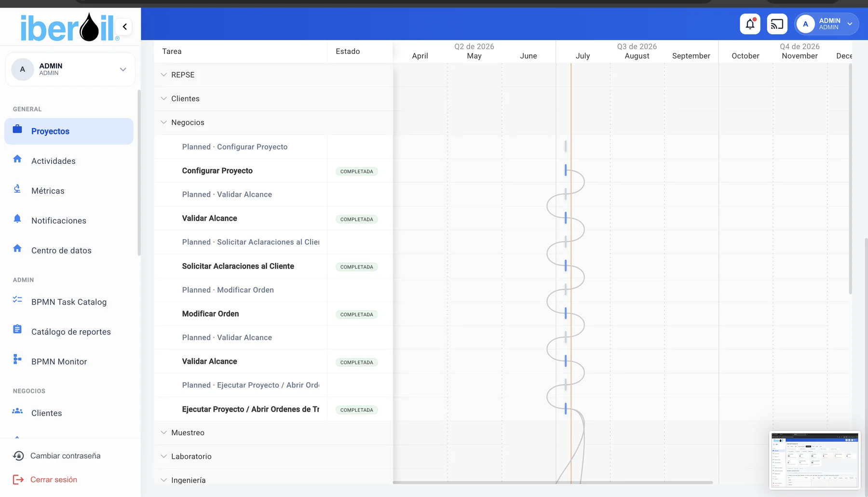The height and width of the screenshot is (497, 868).
Task: Click the Actividades home icon
Action: (17, 159)
